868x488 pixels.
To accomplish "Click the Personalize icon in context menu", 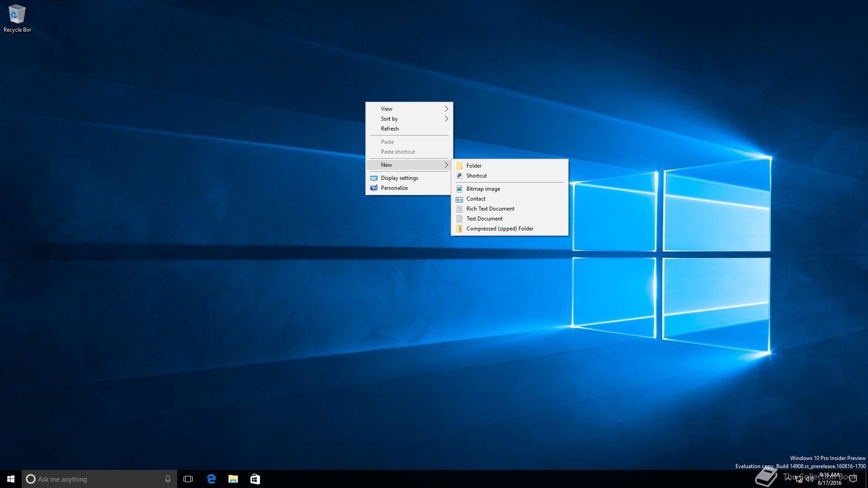I will [374, 188].
